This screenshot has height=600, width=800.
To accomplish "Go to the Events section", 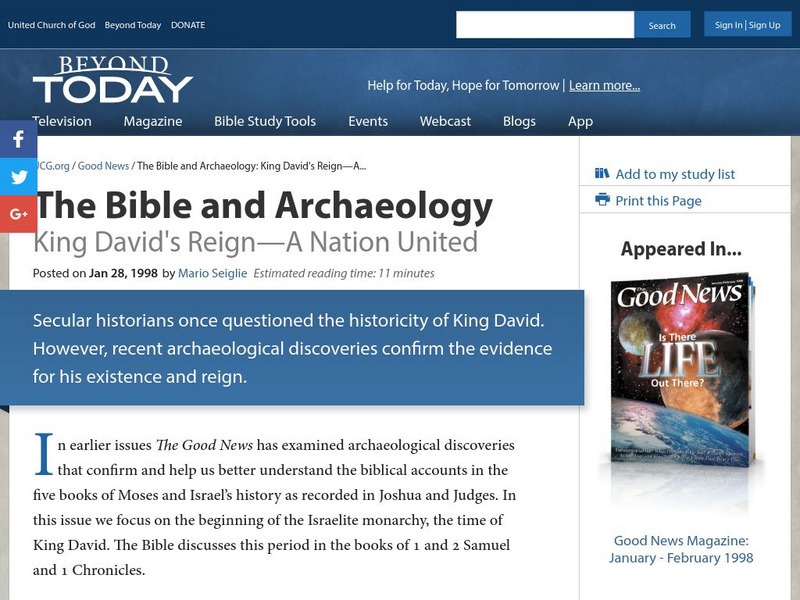I will pos(368,121).
